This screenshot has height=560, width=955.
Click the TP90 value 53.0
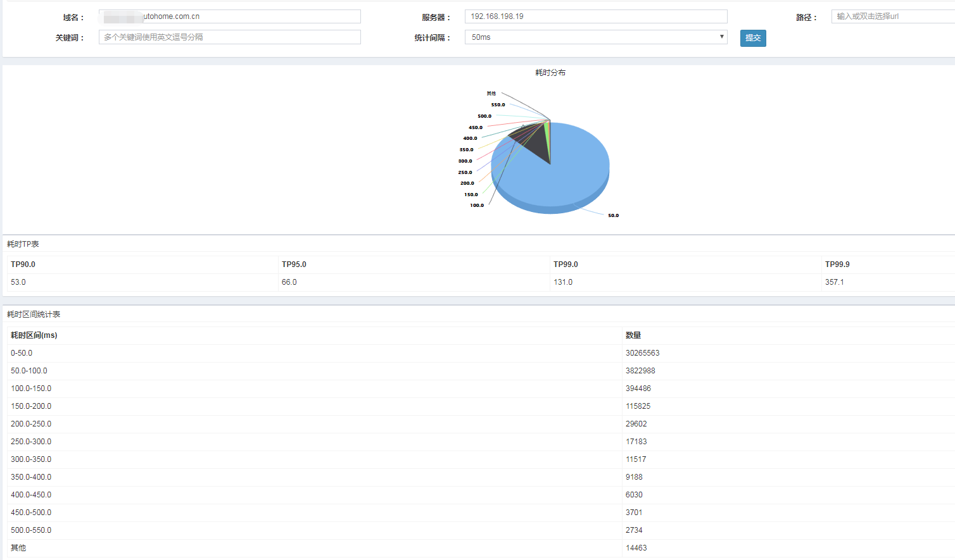point(18,282)
